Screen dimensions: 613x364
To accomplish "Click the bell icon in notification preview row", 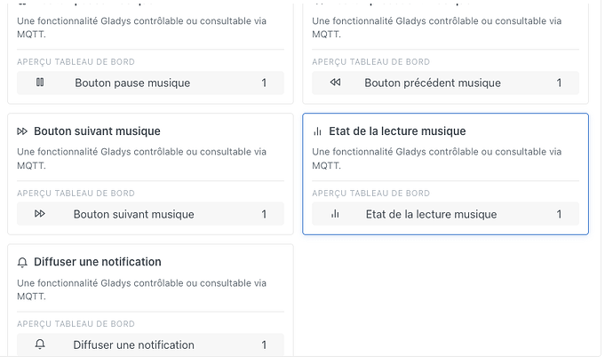I will [x=40, y=344].
